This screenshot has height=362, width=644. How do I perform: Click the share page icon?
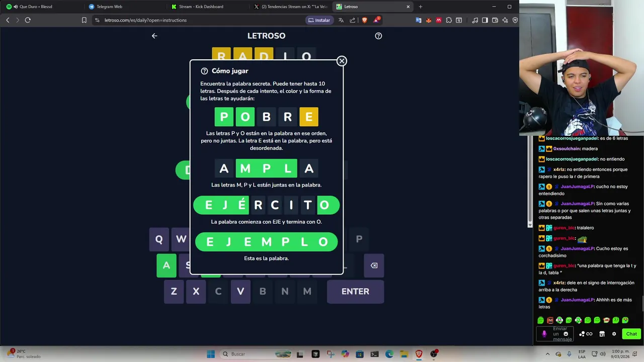point(353,20)
